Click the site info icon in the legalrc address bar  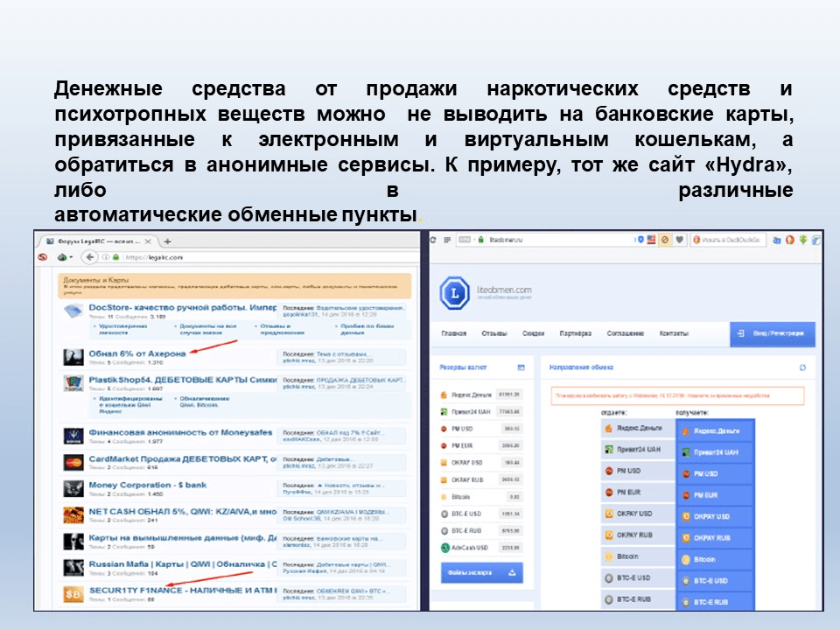106,257
